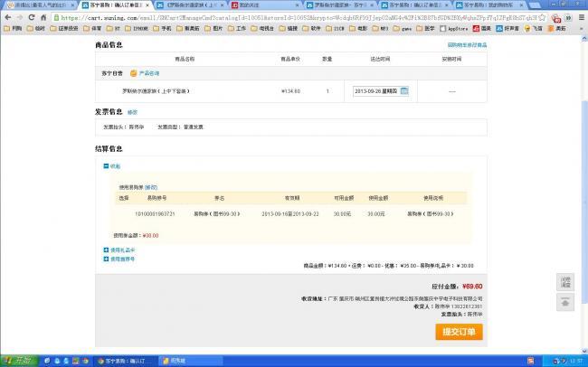
Task: Click the Suning confirm order taskbar item
Action: point(126,361)
